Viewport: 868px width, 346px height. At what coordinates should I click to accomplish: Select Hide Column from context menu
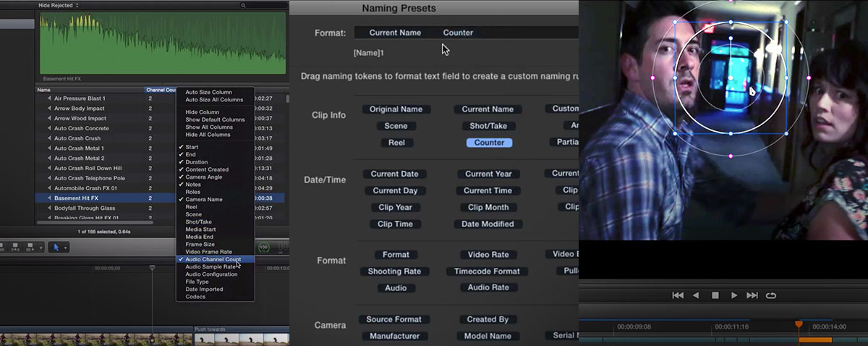click(203, 112)
